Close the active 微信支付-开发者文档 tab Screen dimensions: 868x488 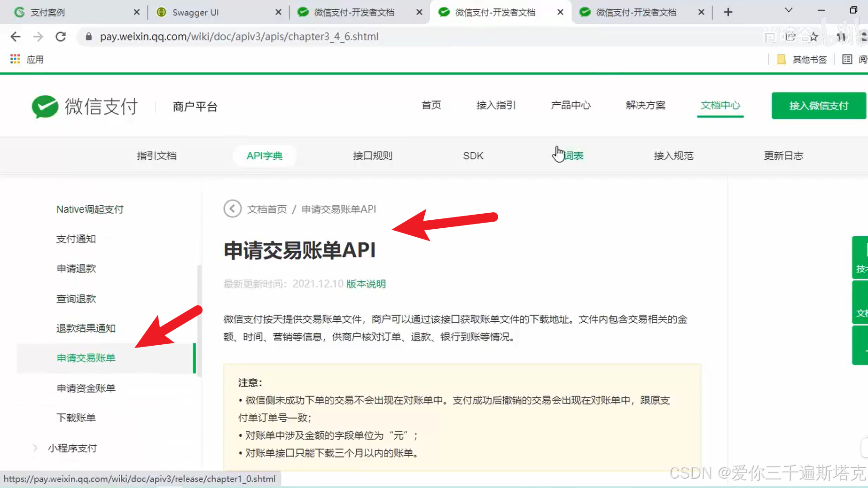560,12
